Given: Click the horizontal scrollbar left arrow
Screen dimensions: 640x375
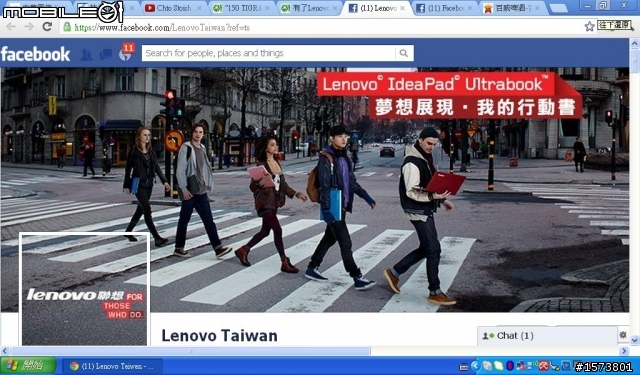Looking at the screenshot, I should [x=4, y=351].
